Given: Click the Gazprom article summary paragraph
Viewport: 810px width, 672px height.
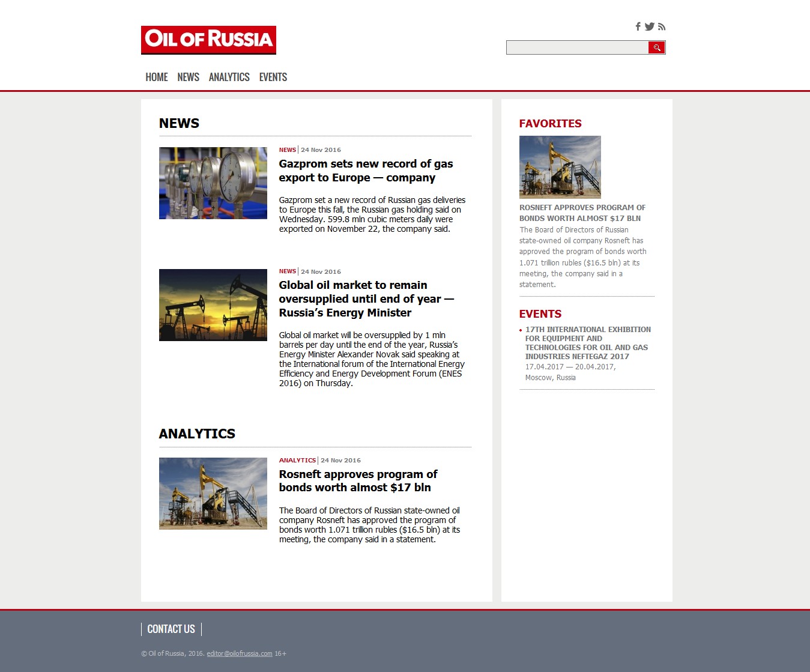Looking at the screenshot, I should tap(372, 214).
